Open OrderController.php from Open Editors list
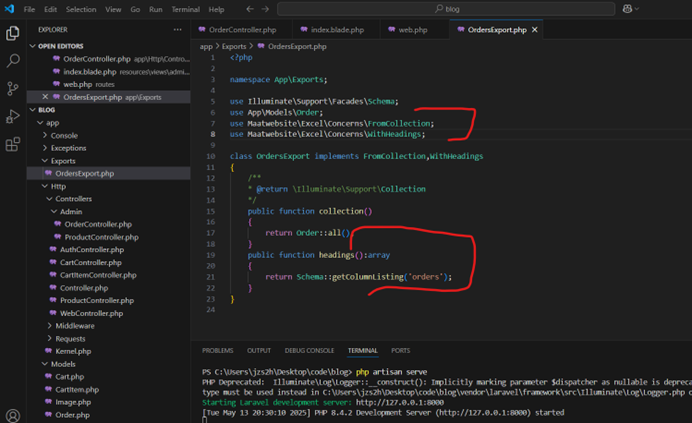The height and width of the screenshot is (423, 692). [109, 59]
